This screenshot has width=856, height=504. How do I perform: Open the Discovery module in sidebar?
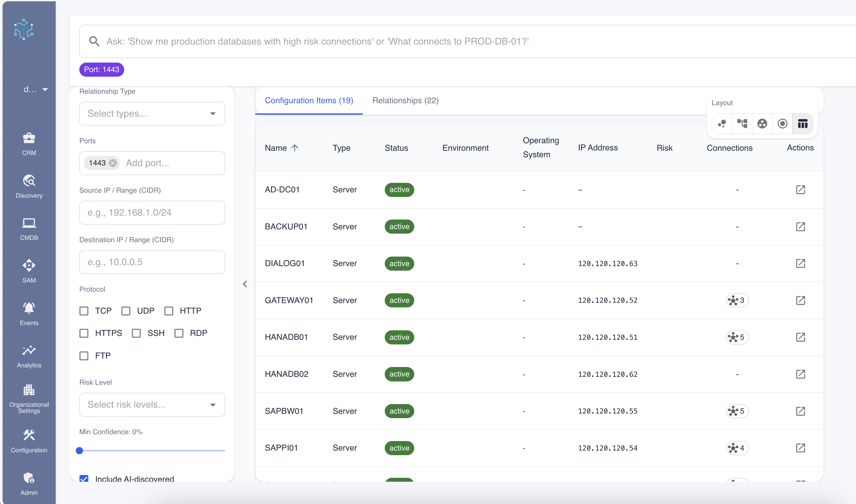coord(29,181)
